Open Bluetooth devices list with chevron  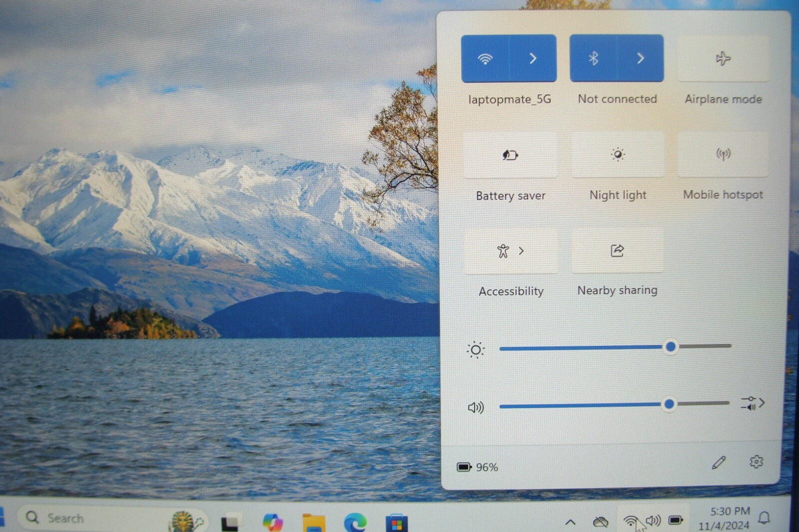pyautogui.click(x=641, y=59)
